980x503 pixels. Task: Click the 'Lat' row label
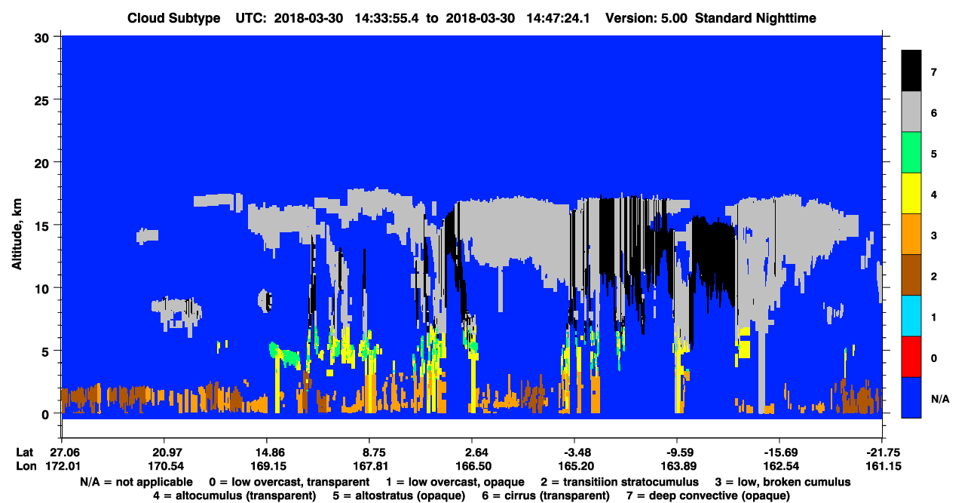pyautogui.click(x=25, y=452)
